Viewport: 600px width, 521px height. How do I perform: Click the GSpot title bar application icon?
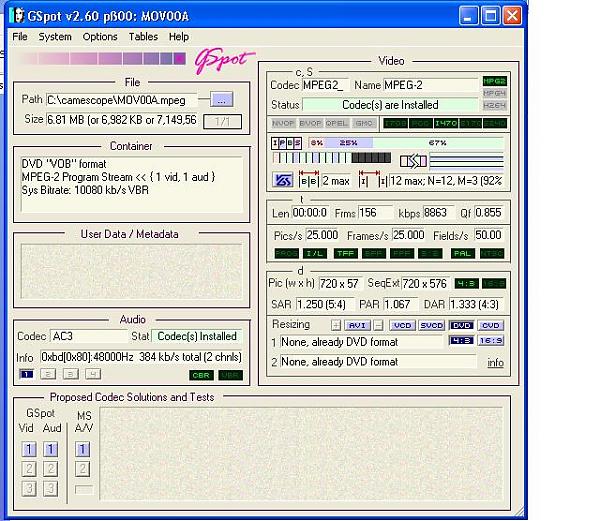(x=17, y=16)
